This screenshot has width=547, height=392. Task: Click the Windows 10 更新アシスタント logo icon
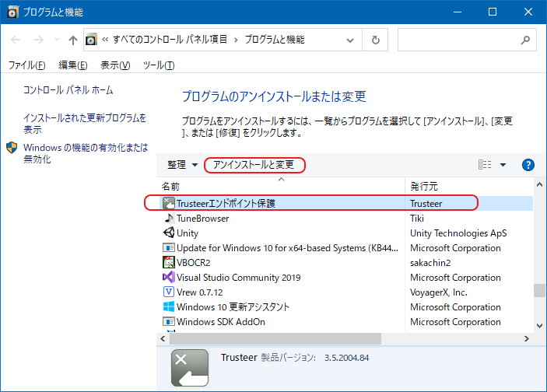pos(169,306)
